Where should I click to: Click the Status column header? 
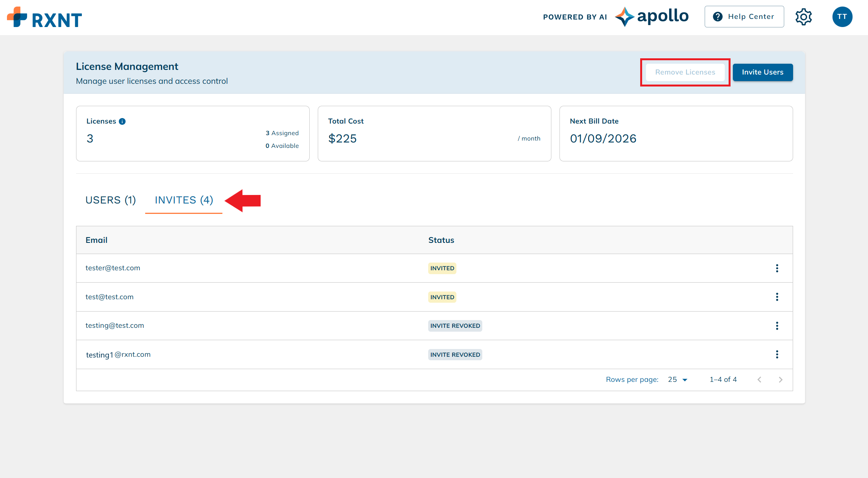pyautogui.click(x=441, y=240)
